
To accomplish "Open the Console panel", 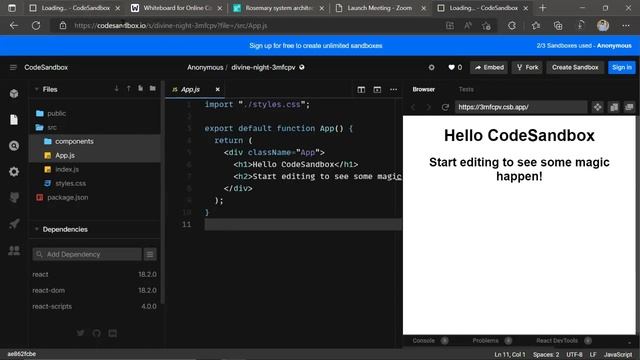I will 424,340.
